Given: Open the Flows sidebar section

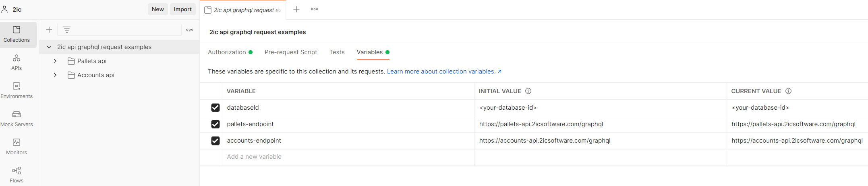Looking at the screenshot, I should point(17,175).
